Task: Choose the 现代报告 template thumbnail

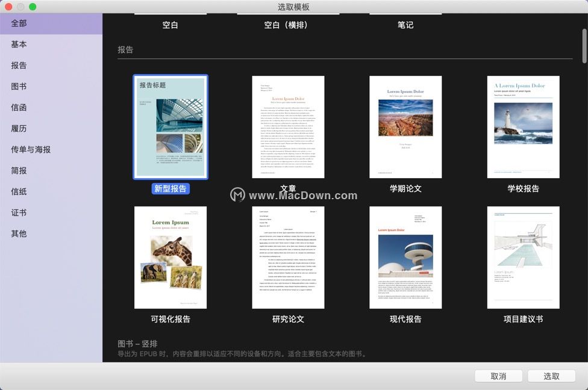Action: pos(405,258)
